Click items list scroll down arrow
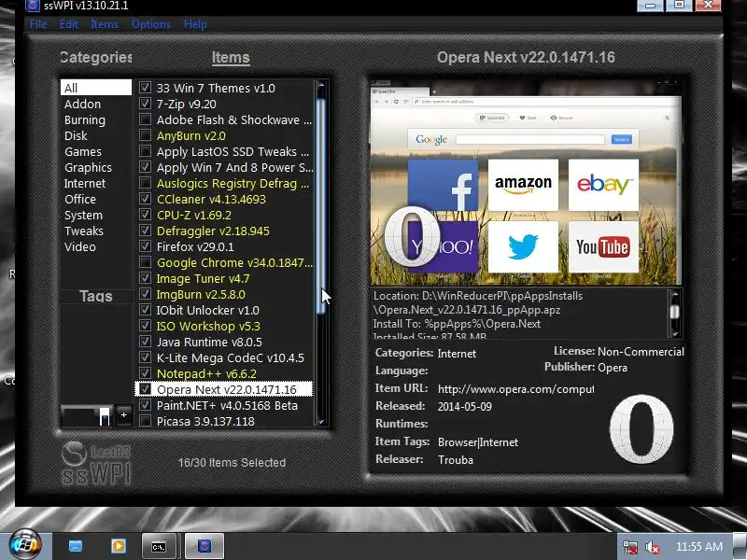Screen dimensions: 747x560 pyautogui.click(x=320, y=421)
